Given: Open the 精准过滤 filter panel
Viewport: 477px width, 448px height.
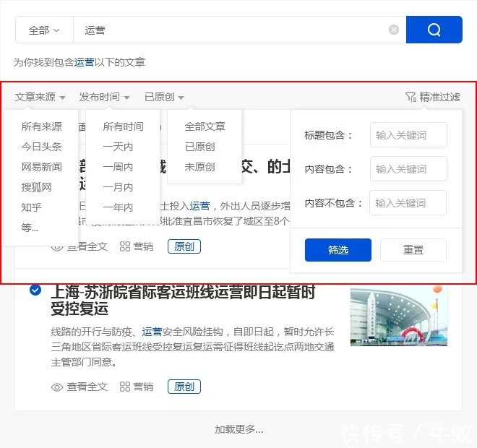Looking at the screenshot, I should click(433, 97).
